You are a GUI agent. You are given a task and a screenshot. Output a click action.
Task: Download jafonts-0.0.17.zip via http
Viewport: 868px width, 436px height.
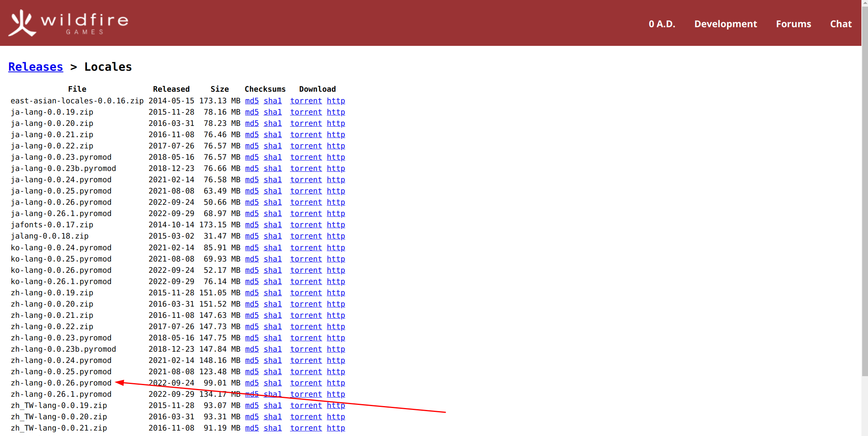tap(336, 225)
